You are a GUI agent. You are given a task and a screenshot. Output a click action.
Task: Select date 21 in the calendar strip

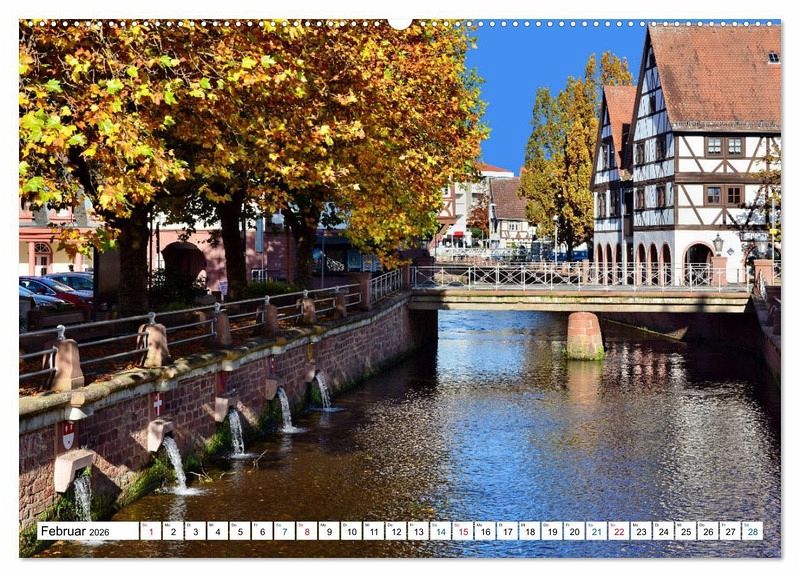pos(596,531)
